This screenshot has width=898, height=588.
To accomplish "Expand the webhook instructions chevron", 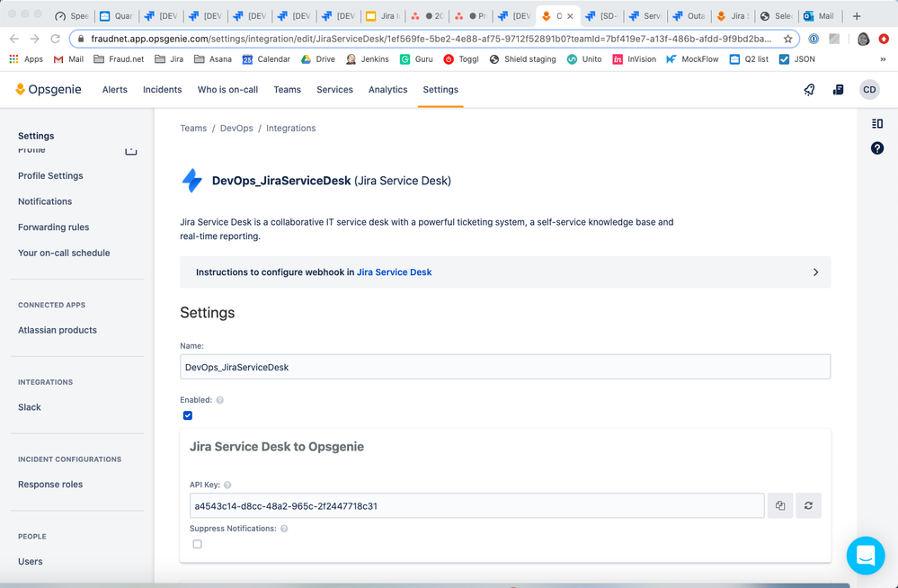I will click(815, 272).
